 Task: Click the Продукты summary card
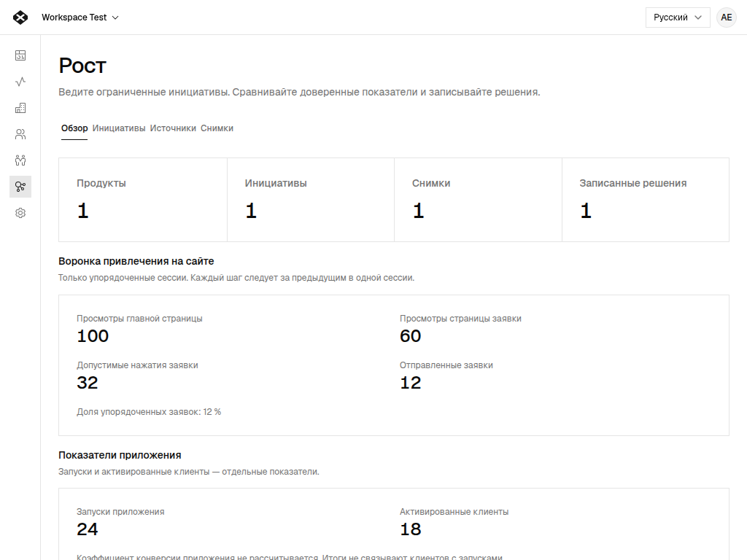pyautogui.click(x=143, y=200)
